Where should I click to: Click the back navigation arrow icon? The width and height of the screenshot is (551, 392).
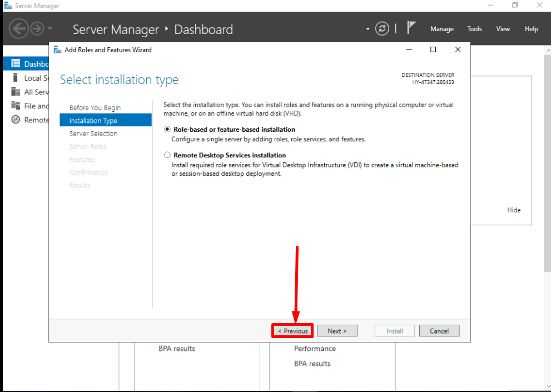point(18,29)
